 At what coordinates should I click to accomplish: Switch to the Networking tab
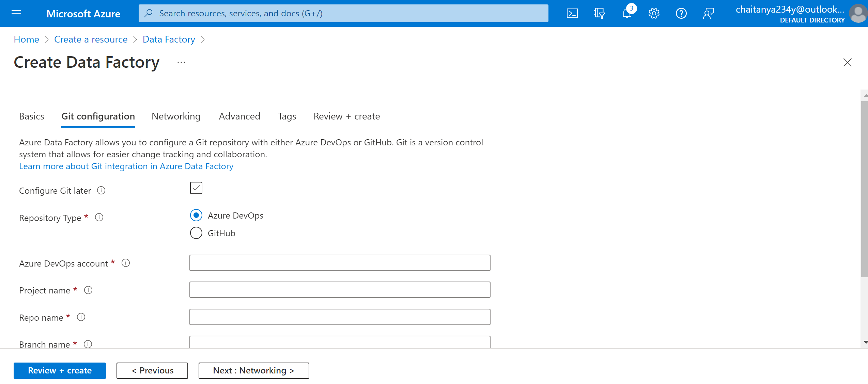tap(176, 116)
